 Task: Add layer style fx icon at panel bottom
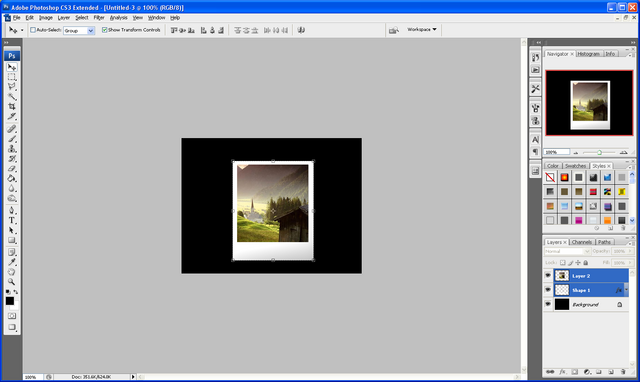pos(562,372)
